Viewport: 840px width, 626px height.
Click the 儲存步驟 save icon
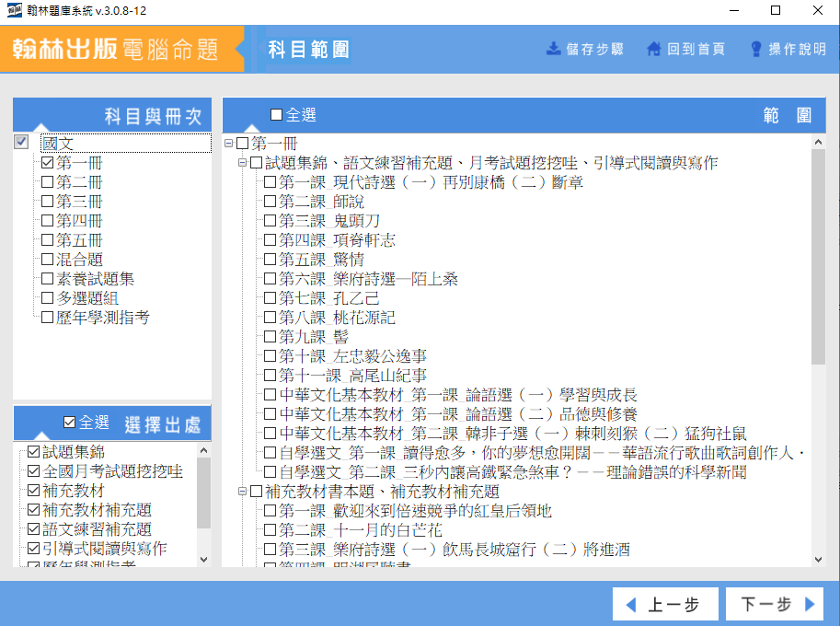pos(554,49)
